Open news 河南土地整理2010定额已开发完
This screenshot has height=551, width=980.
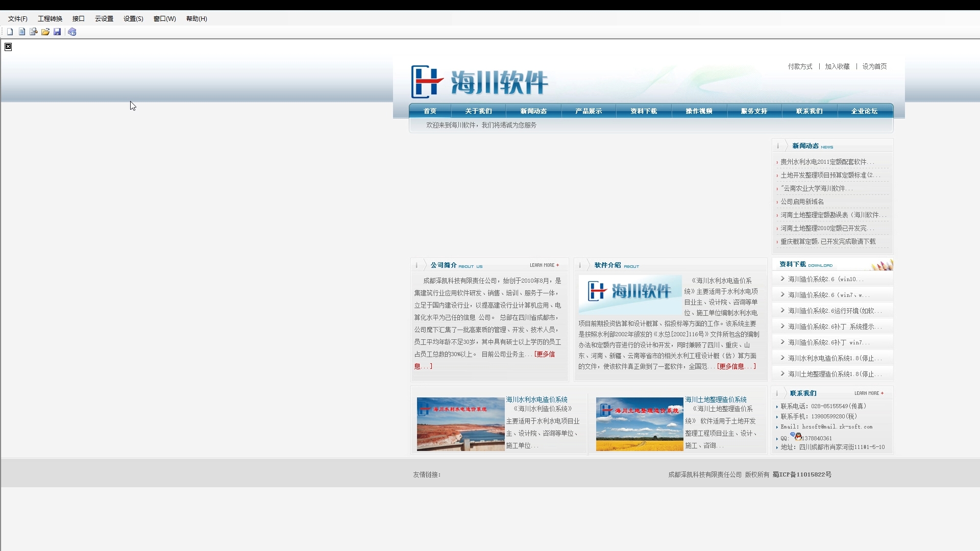click(x=827, y=228)
